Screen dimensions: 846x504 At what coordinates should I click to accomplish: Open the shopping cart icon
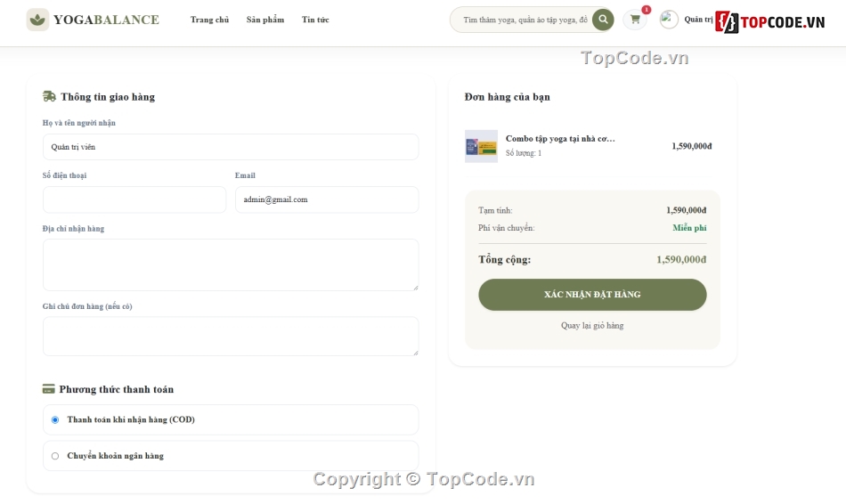click(635, 20)
